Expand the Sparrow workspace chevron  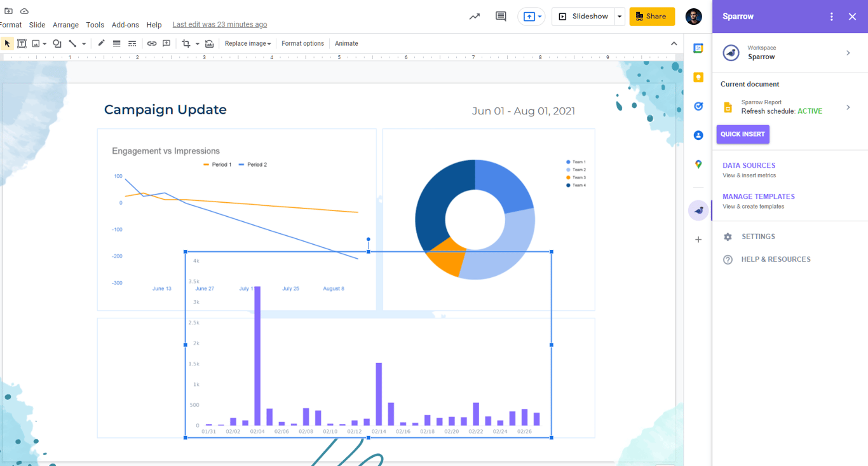(848, 53)
